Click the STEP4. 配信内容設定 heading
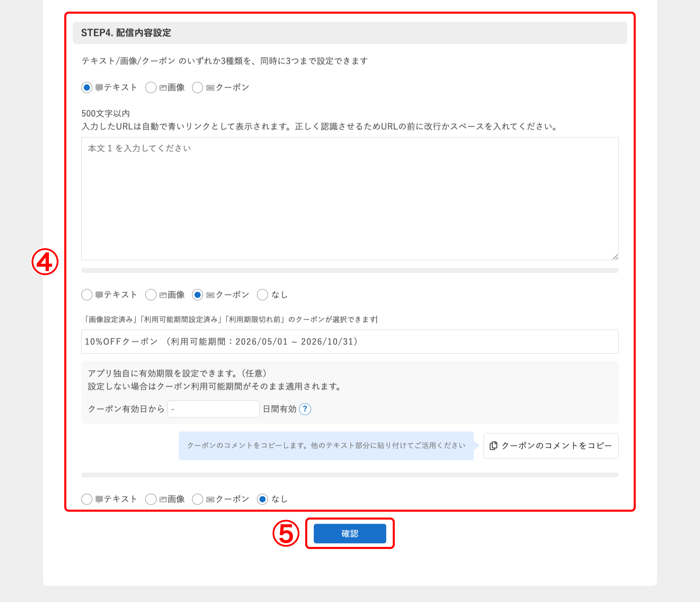Viewport: 700px width, 602px height. (x=126, y=33)
